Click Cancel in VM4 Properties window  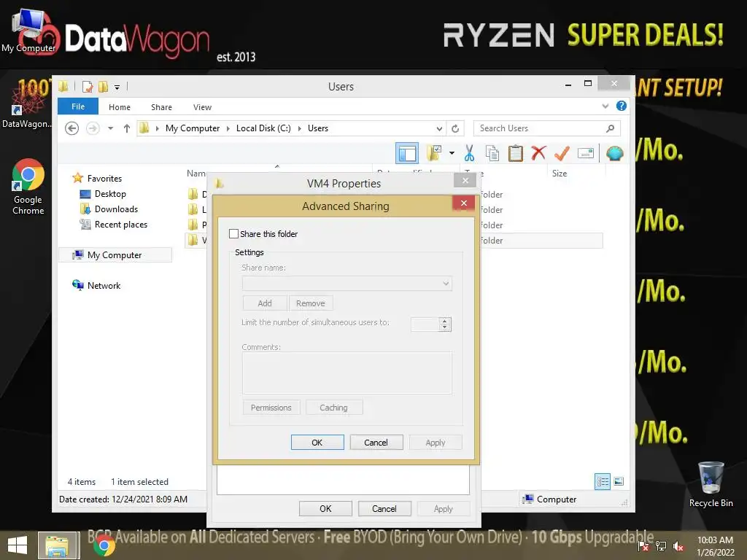pyautogui.click(x=384, y=508)
